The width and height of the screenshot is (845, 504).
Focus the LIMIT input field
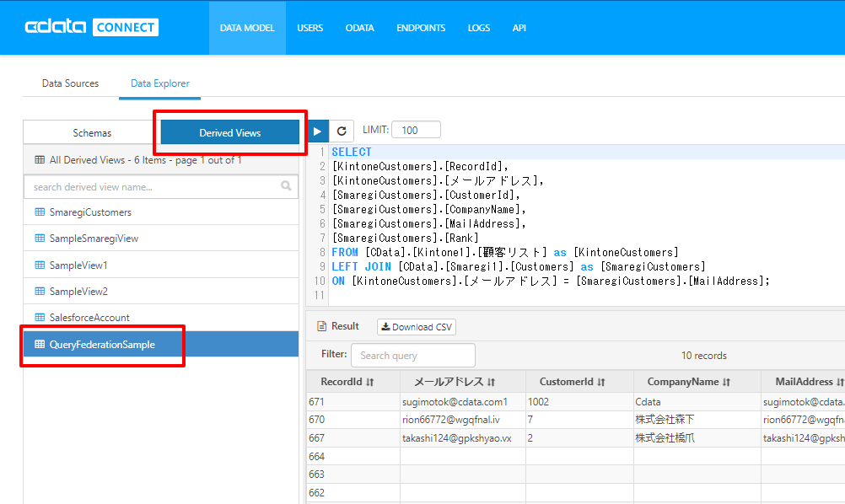tap(416, 130)
